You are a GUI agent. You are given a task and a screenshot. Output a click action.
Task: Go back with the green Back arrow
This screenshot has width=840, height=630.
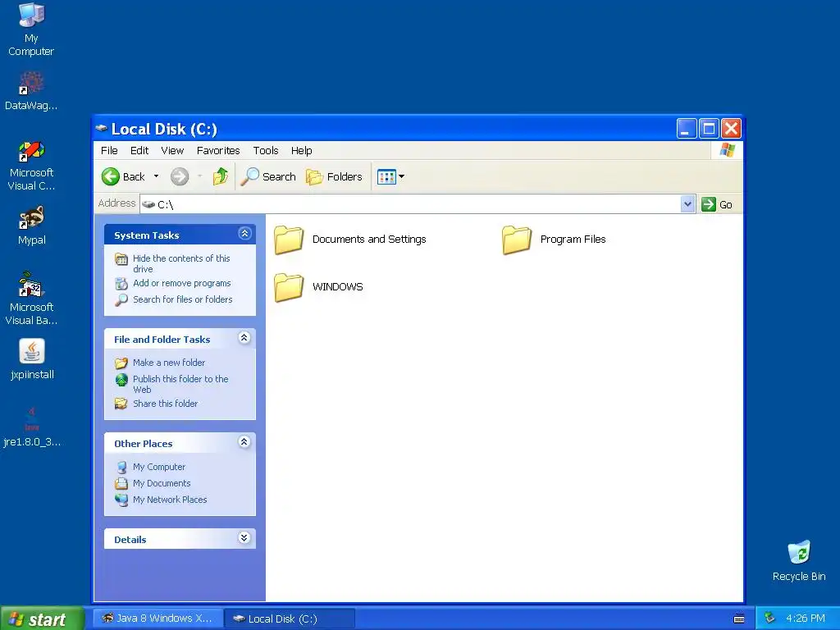123,176
